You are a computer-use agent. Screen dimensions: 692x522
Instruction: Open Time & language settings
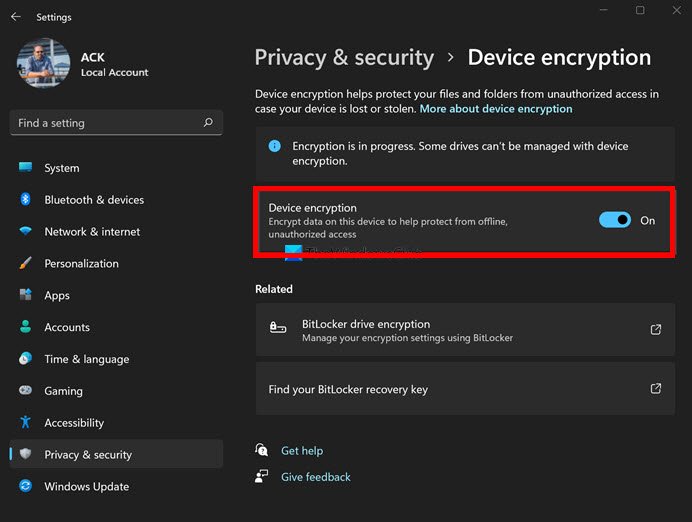(x=86, y=360)
